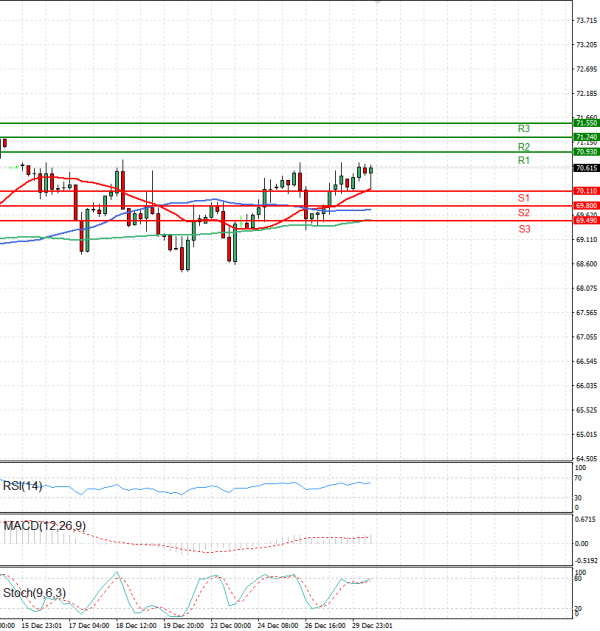Click the 18 Dec 12:00 date label

pos(136,626)
